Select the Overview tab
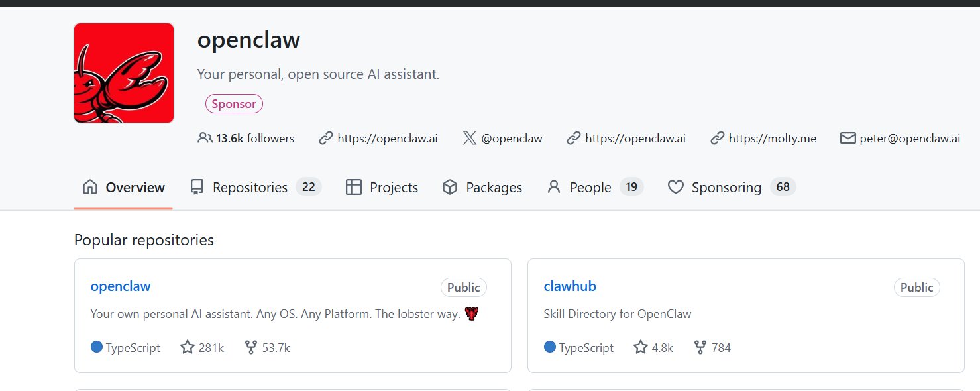 click(124, 188)
